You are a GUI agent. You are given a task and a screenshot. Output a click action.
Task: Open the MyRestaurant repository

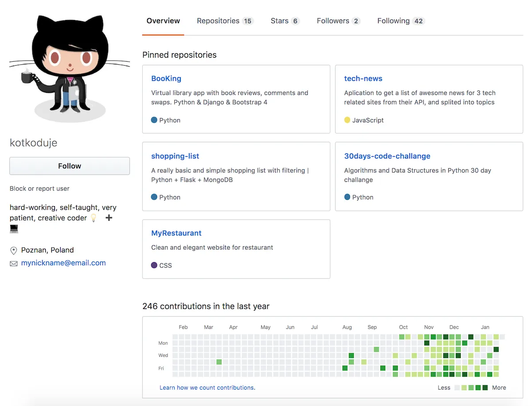[176, 233]
